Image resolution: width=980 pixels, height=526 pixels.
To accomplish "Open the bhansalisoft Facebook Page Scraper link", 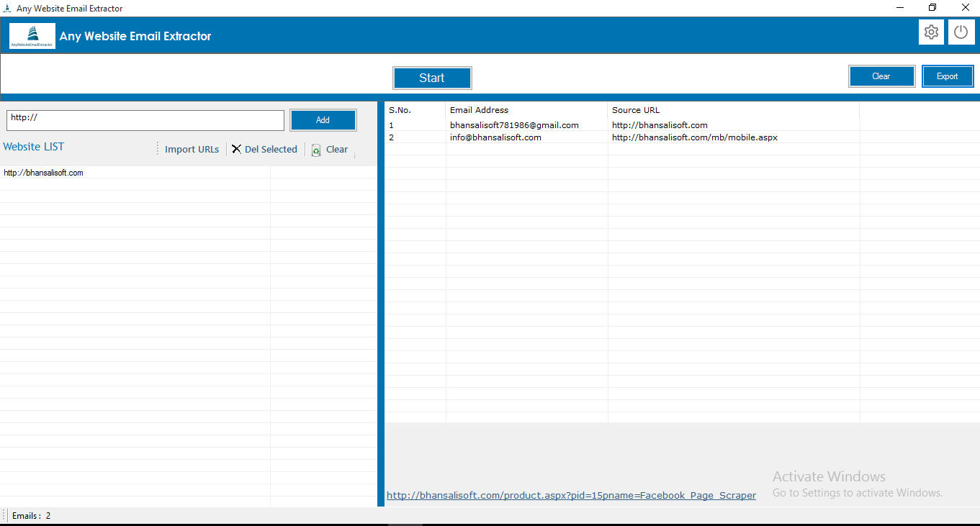I will (x=571, y=495).
